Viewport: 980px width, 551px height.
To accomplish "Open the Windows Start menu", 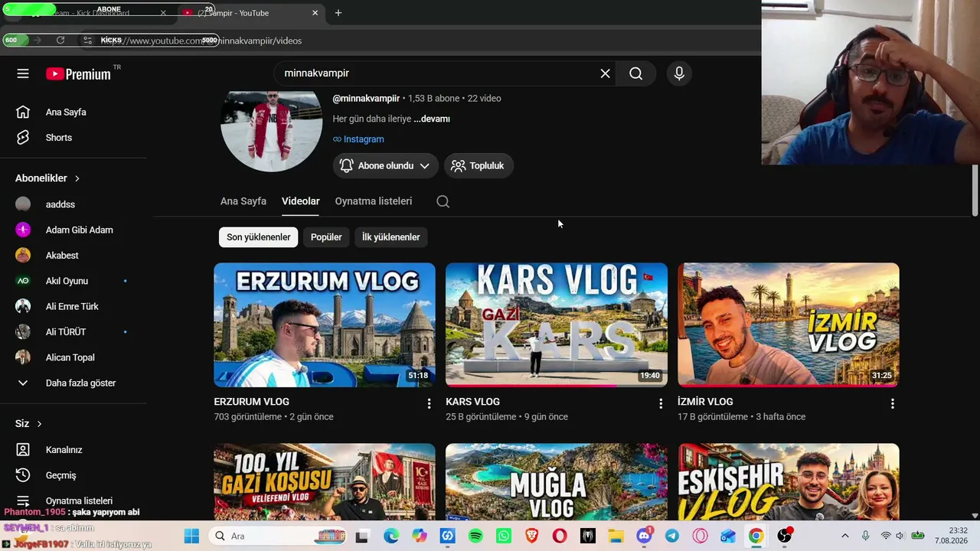I will pyautogui.click(x=191, y=536).
